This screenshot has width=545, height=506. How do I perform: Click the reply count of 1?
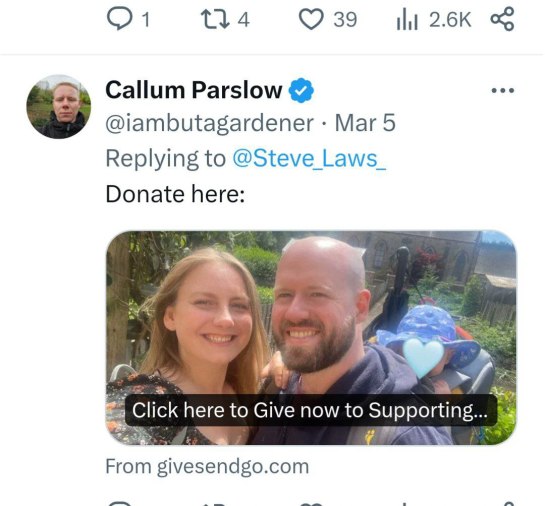click(146, 20)
